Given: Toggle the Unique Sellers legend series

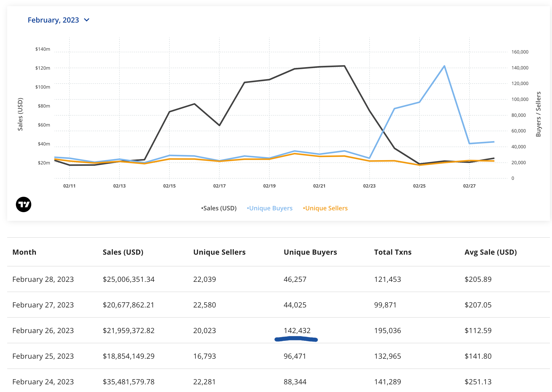Looking at the screenshot, I should (325, 208).
